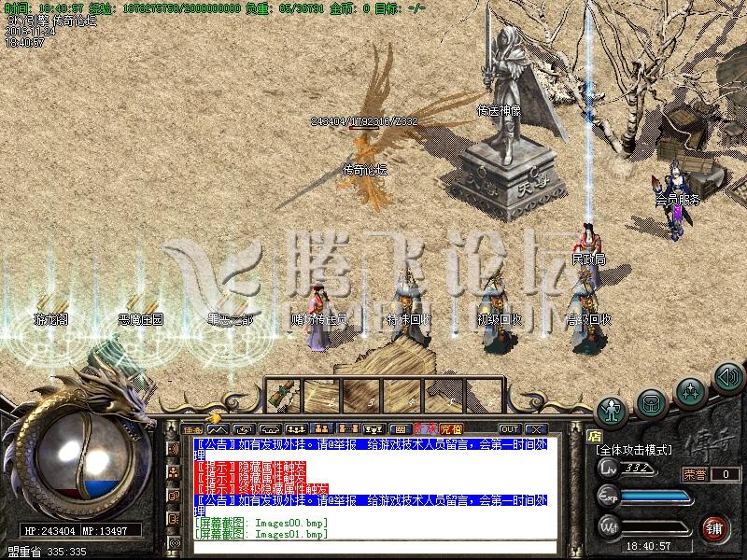Open the red 铺 stall button
747x560 pixels.
714,528
